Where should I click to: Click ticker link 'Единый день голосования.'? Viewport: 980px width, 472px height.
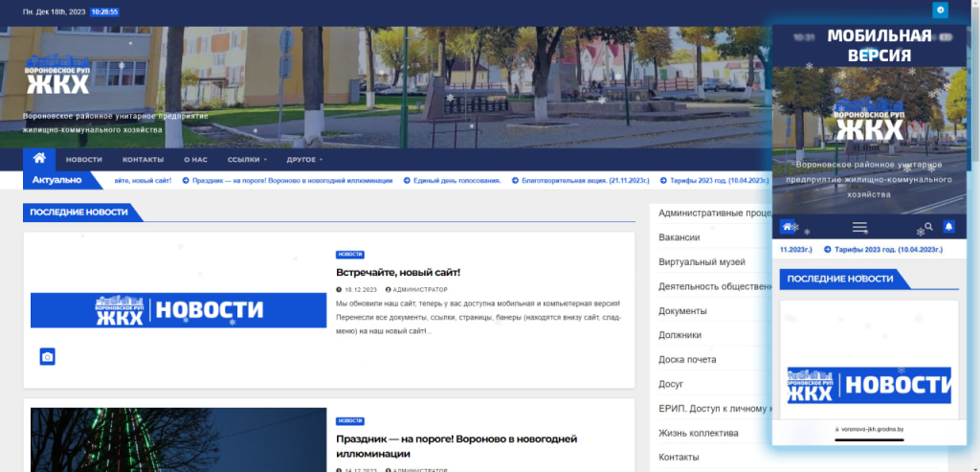pyautogui.click(x=457, y=181)
